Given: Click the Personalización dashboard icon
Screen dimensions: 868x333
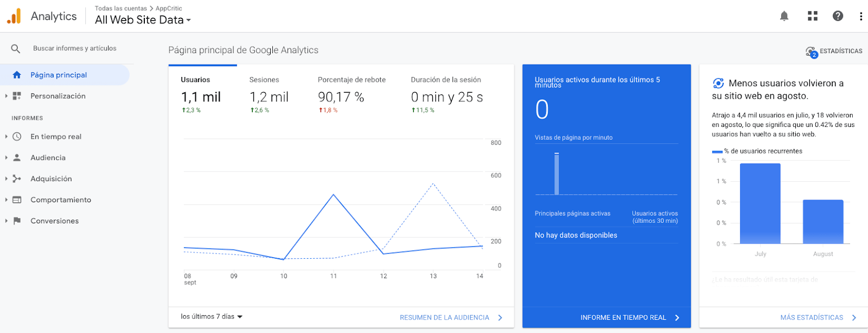Looking at the screenshot, I should pyautogui.click(x=17, y=96).
